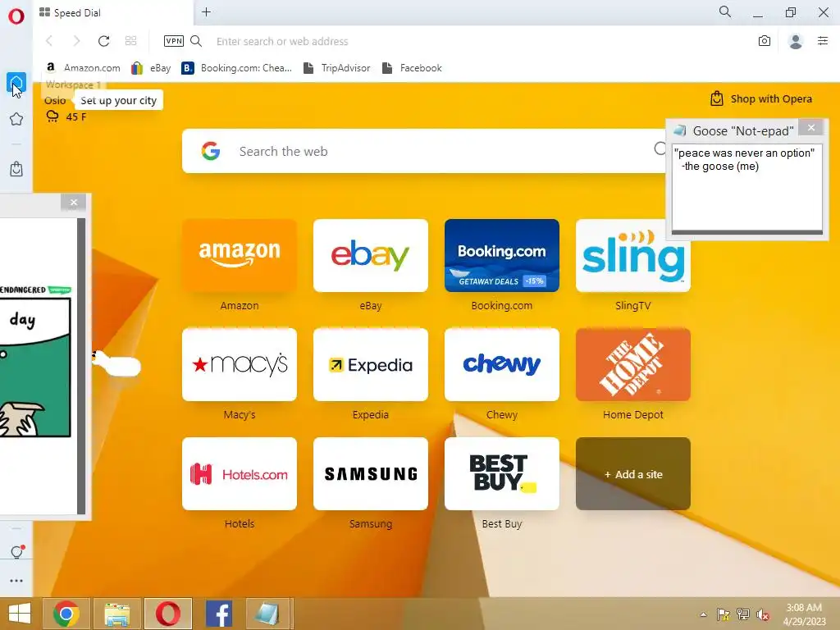
Task: Click the scrollbar of goose meme window
Action: tap(81, 365)
